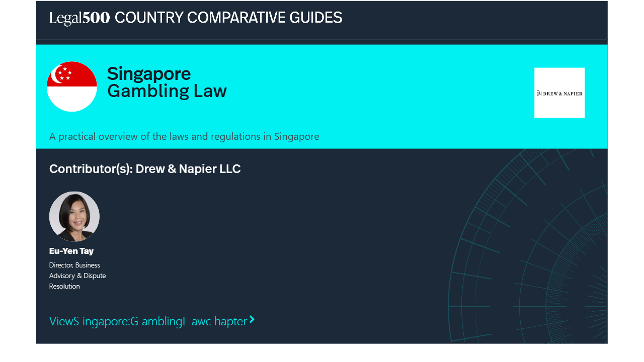The image size is (644, 362).
Task: Click the Drew & Napier firm logo
Action: pos(559,93)
